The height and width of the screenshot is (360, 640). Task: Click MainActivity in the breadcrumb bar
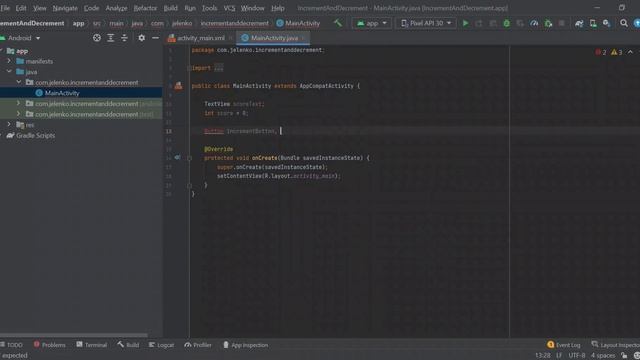298,23
